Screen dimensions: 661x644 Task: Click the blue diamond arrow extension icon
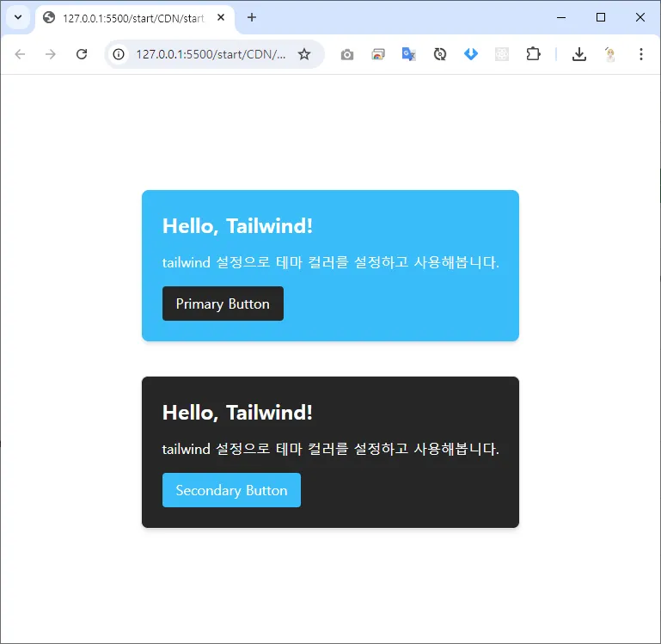[471, 54]
